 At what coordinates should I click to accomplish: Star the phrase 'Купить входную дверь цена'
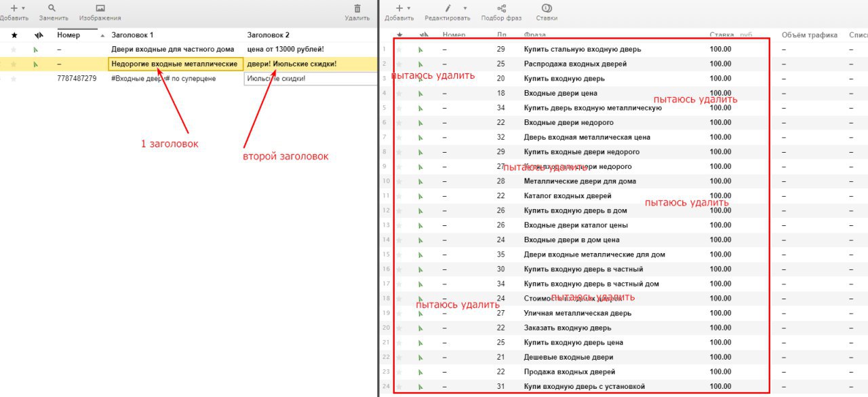pyautogui.click(x=399, y=343)
